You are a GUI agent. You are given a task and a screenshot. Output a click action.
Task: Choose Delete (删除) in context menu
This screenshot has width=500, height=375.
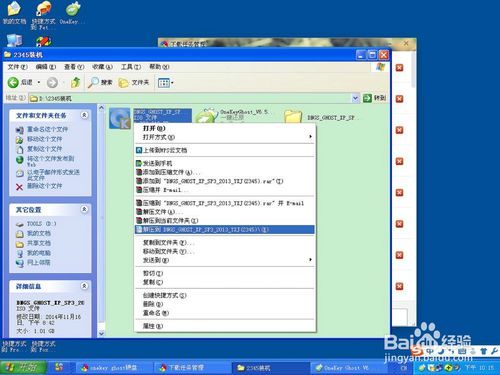[225, 304]
